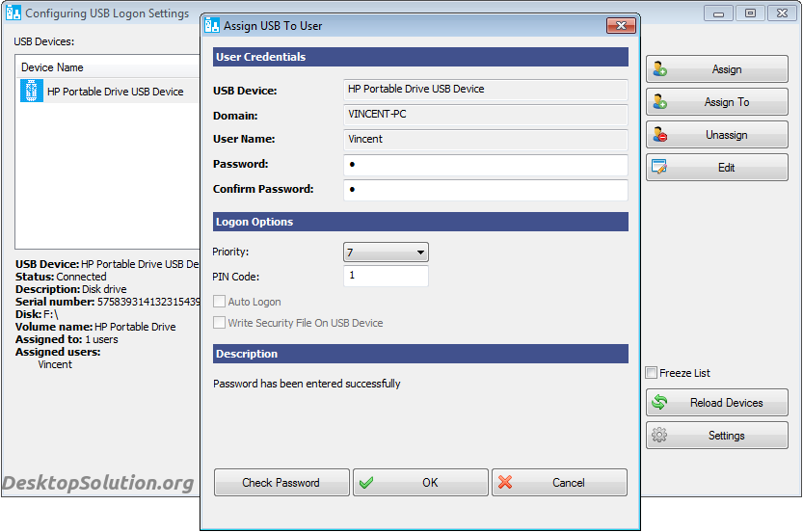Screen dimensions: 803x532
Task: Click 'Volume name: HP Portable Drive' text
Action: pos(95,327)
